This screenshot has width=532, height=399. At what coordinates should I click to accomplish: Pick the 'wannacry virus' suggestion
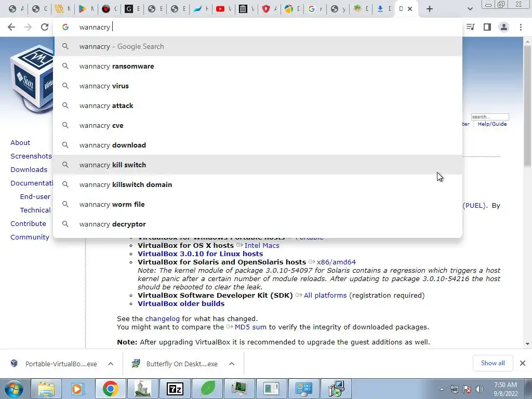[258, 86]
